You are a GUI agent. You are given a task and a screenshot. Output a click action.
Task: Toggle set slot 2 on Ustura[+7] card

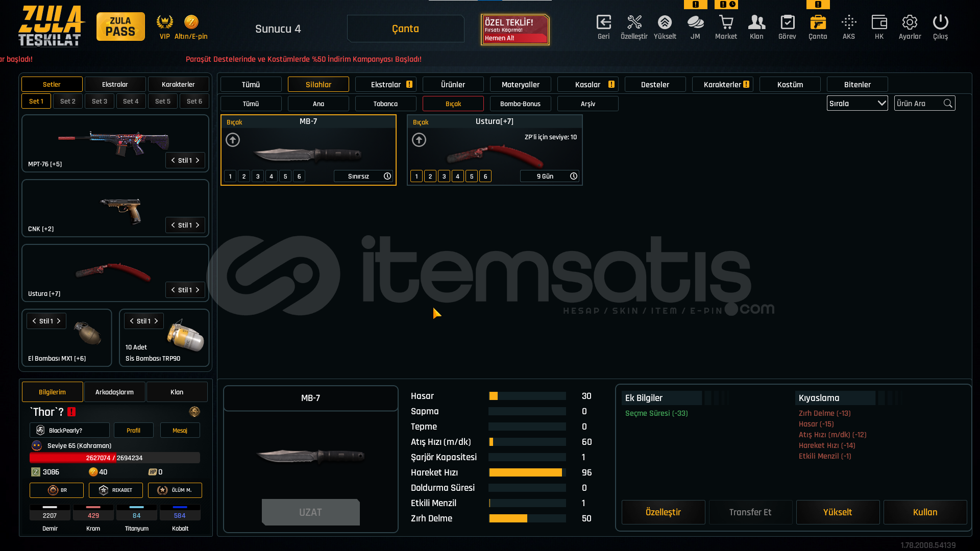pos(430,177)
